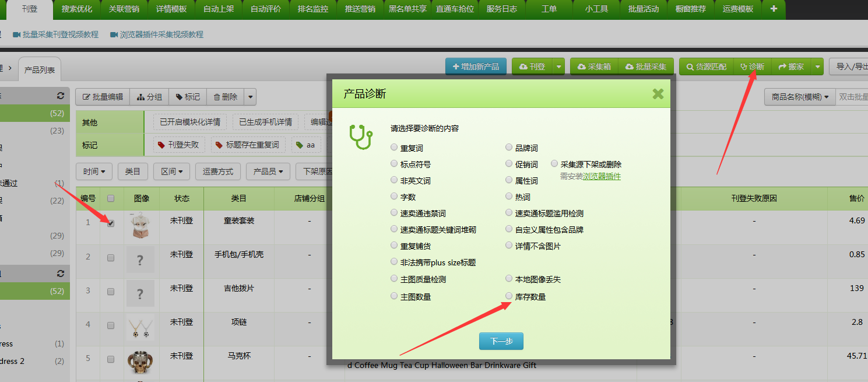Screen dimensions: 868x382
Task: Select the 速卖通违禁词 radio option
Action: tap(395, 213)
